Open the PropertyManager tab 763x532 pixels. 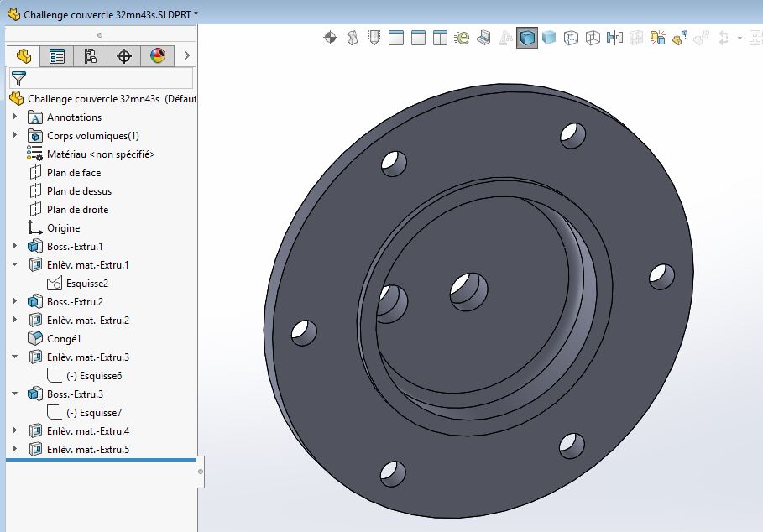pyautogui.click(x=57, y=56)
